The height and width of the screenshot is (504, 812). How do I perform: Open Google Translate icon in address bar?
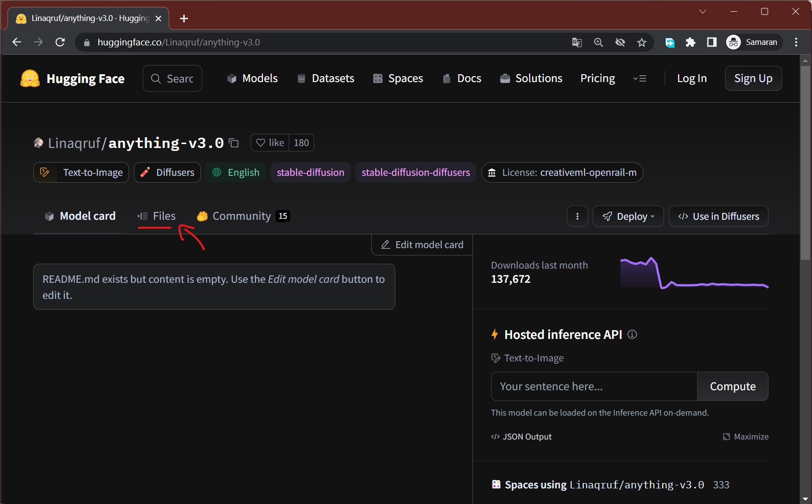(577, 42)
